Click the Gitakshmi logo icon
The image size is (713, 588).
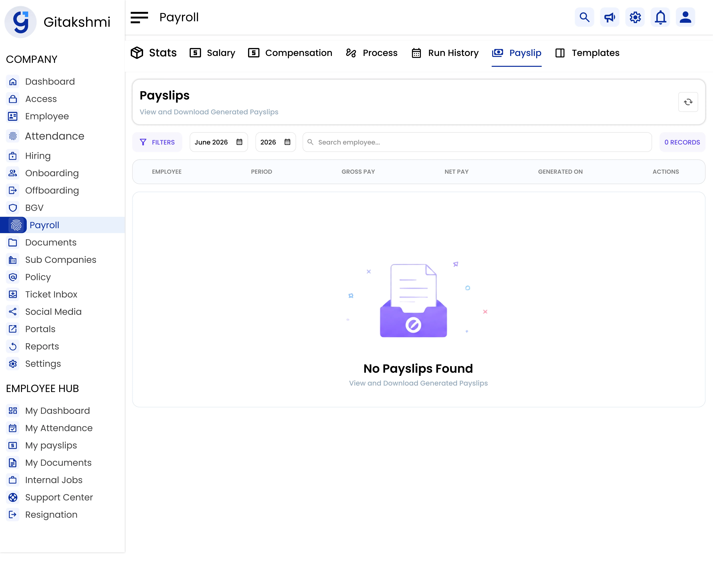point(21,22)
